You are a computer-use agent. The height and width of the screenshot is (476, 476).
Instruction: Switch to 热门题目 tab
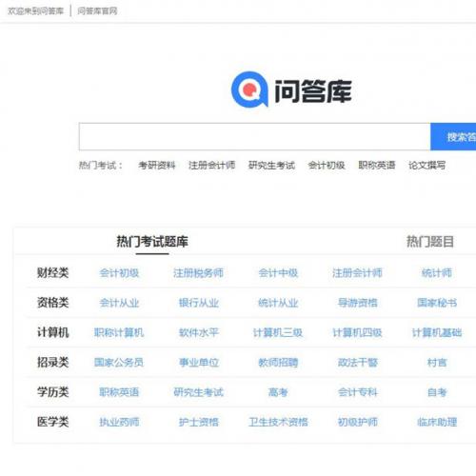click(430, 242)
